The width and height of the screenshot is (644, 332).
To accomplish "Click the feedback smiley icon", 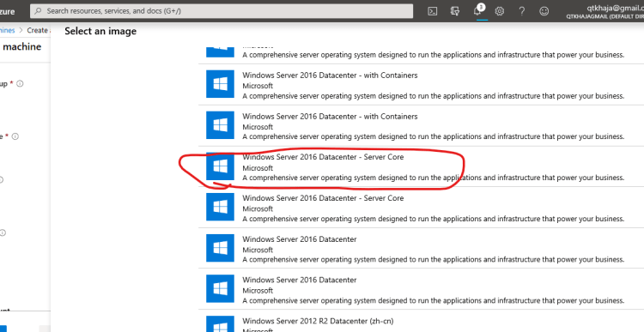I will [x=544, y=11].
